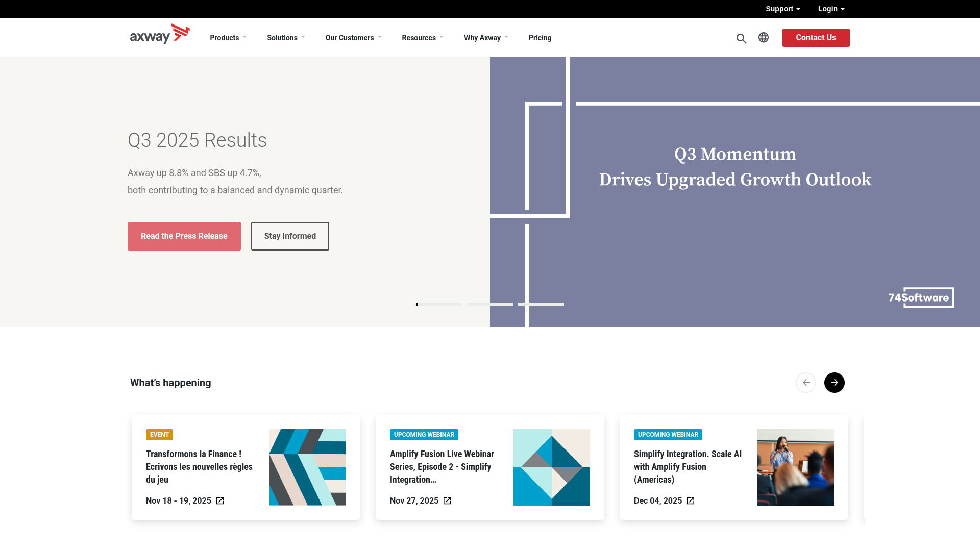The height and width of the screenshot is (551, 980).
Task: Open external link icon on Transformons la Finance event
Action: (x=219, y=500)
